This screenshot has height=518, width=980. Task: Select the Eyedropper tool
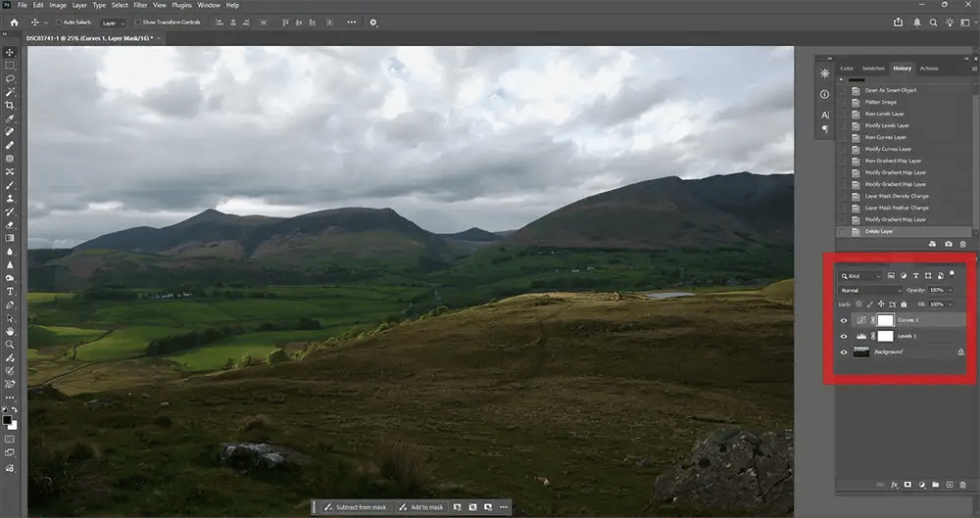click(x=10, y=118)
